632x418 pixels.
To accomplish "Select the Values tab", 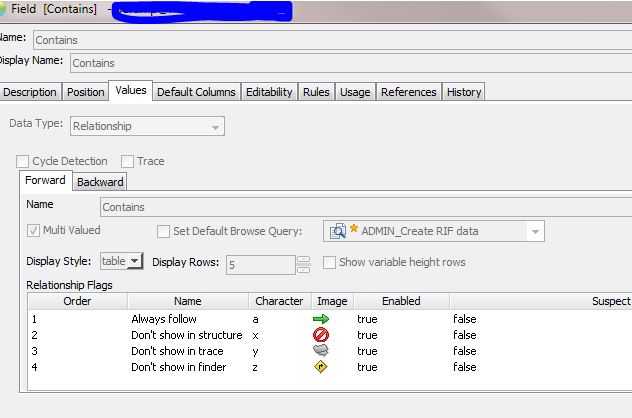I will [131, 90].
